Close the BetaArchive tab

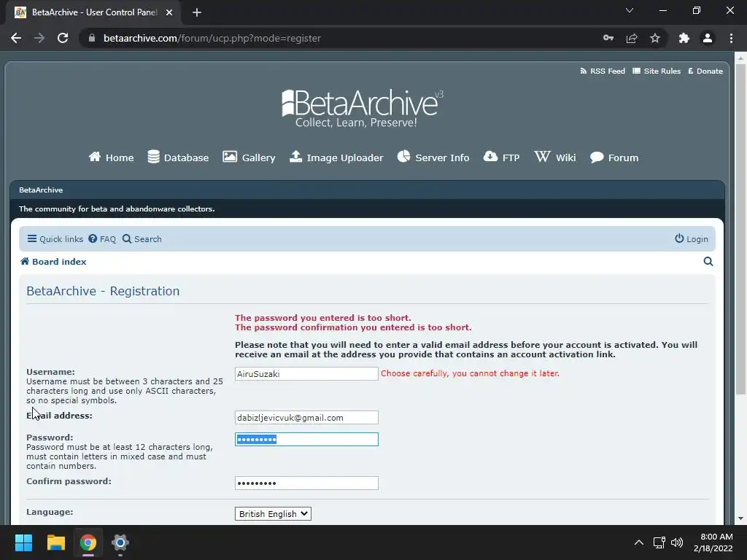169,12
